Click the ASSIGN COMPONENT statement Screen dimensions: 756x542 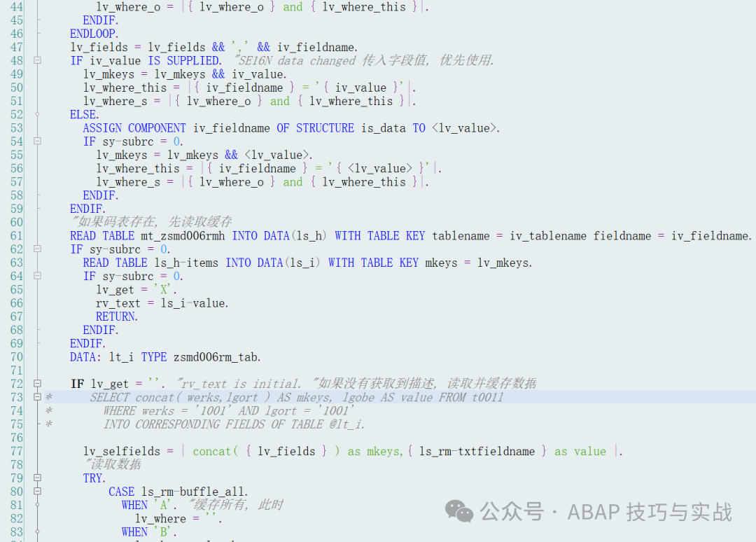[x=291, y=128]
